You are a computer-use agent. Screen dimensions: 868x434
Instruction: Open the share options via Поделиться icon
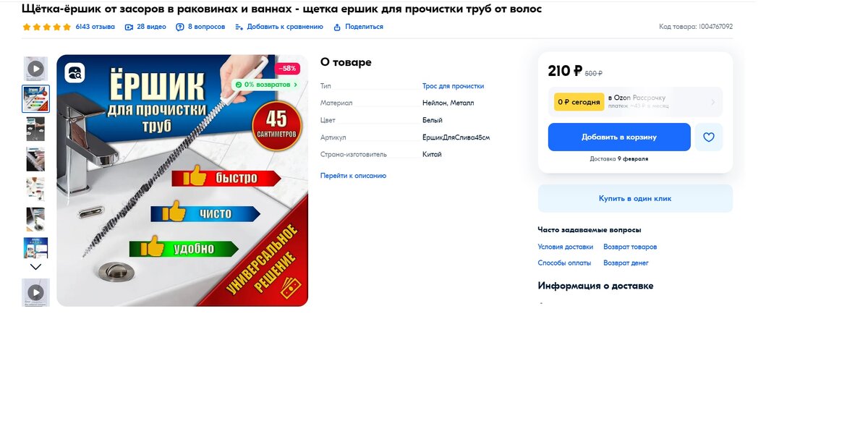click(338, 27)
